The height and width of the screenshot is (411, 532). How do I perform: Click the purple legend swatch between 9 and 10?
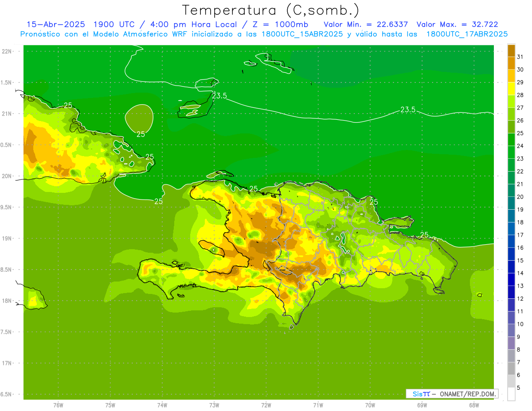[511, 330]
